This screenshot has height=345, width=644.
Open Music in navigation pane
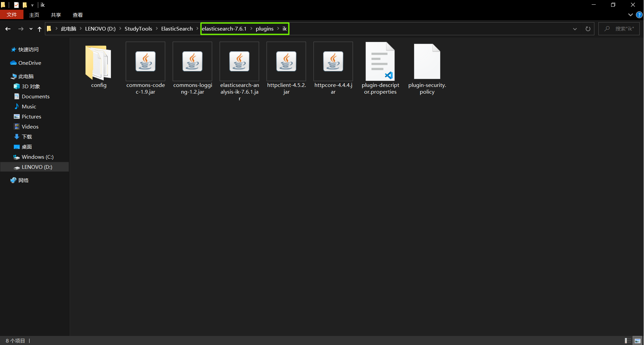[29, 107]
